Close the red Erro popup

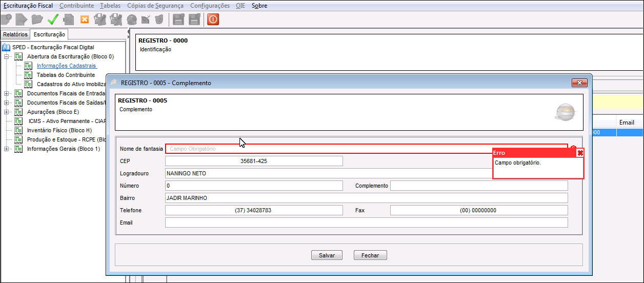(x=580, y=153)
